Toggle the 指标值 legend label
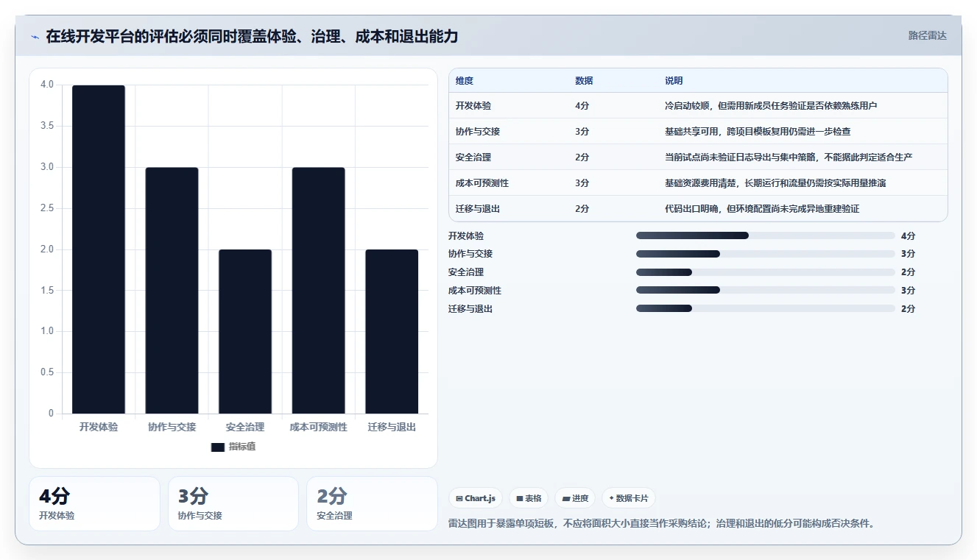 [x=242, y=447]
